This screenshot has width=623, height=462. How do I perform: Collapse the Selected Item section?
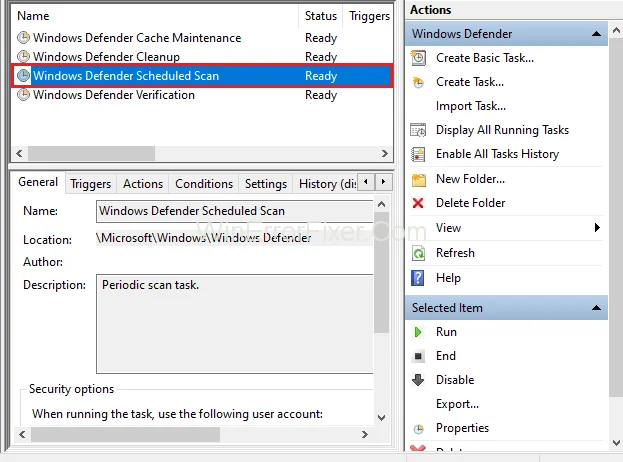(597, 308)
